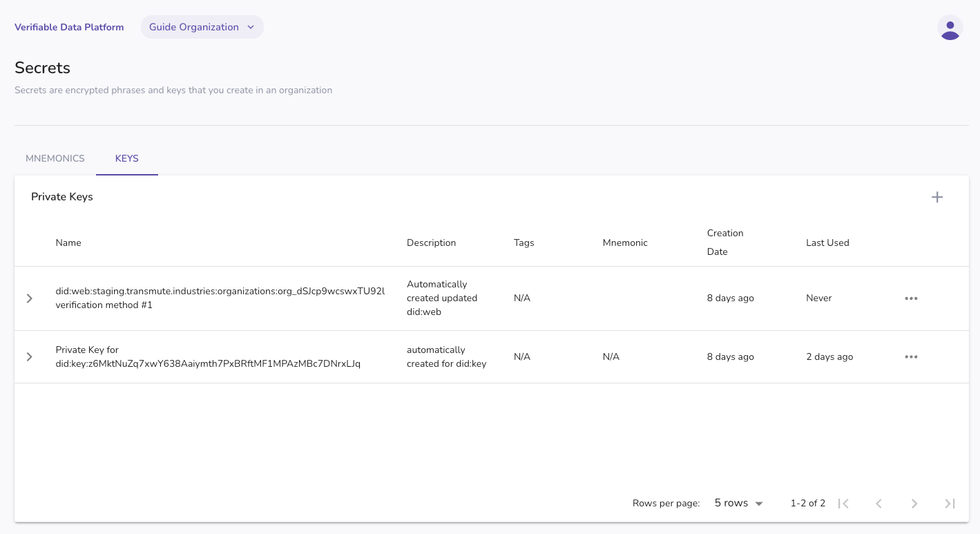Viewport: 980px width, 534px height.
Task: Open the rows per page selector
Action: click(x=738, y=503)
